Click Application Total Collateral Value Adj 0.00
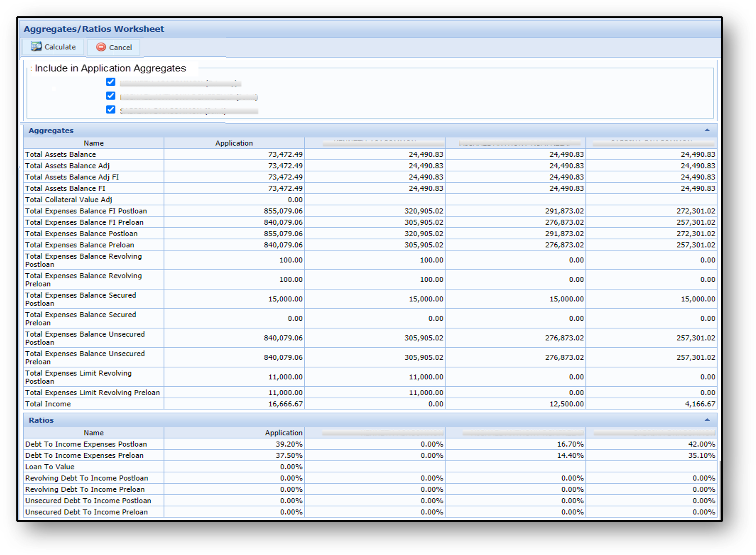756x555 pixels. [295, 200]
